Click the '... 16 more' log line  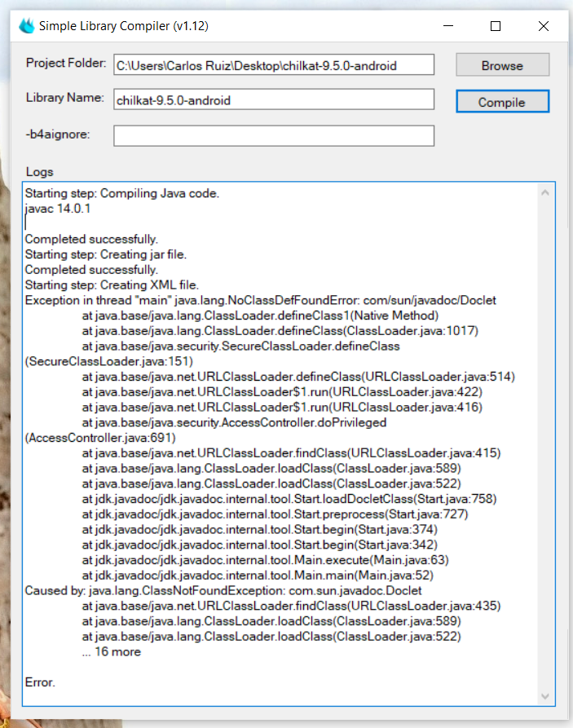point(112,651)
